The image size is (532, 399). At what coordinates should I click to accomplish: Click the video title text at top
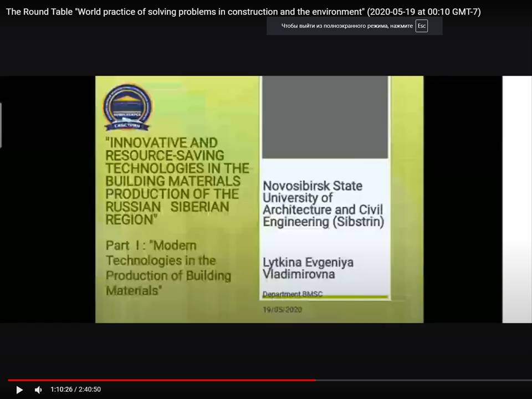tap(243, 12)
